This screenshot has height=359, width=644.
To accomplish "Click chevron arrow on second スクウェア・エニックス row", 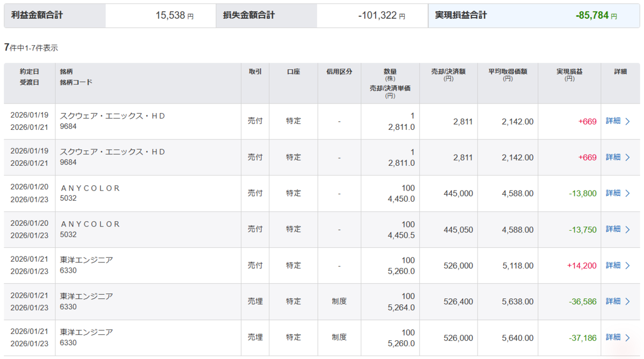I will coord(628,157).
